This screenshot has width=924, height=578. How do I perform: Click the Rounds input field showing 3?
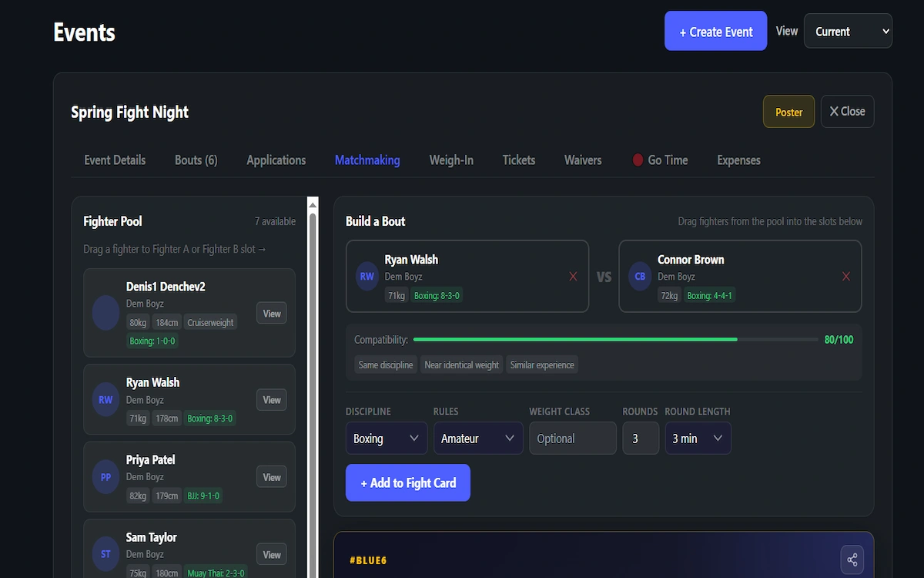click(x=641, y=439)
